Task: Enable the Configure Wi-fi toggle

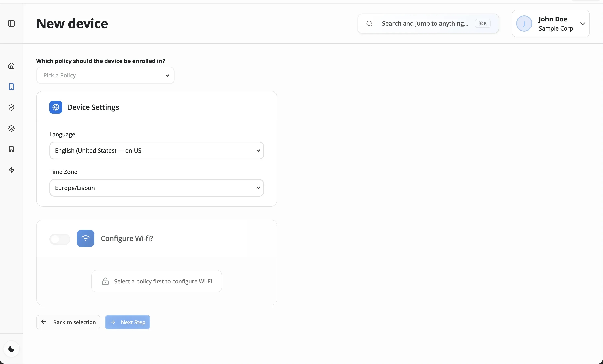Action: [x=60, y=239]
